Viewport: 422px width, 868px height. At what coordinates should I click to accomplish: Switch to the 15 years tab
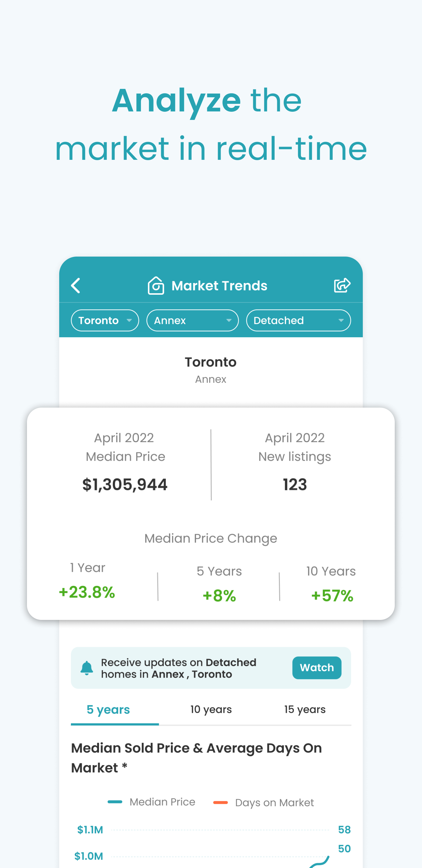[305, 709]
